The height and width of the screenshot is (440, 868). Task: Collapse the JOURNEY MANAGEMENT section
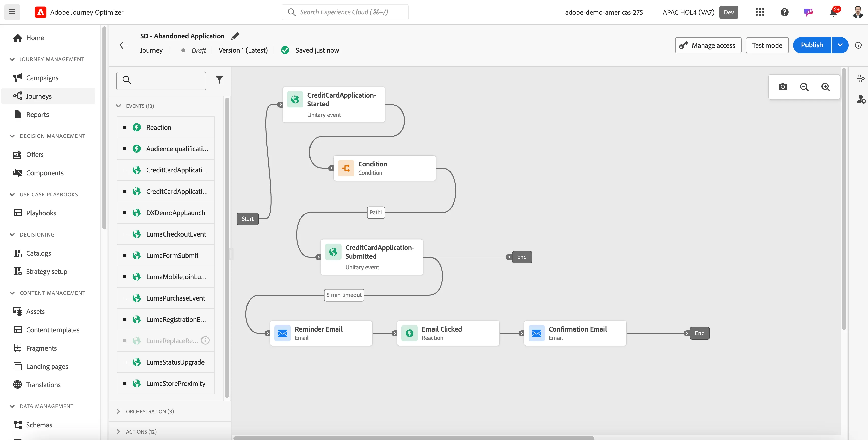coord(12,59)
